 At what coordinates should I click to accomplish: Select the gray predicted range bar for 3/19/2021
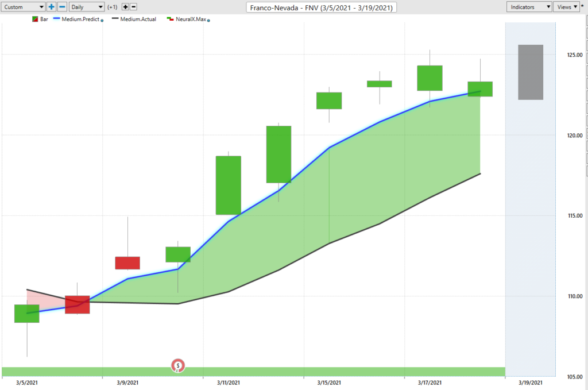tap(531, 72)
